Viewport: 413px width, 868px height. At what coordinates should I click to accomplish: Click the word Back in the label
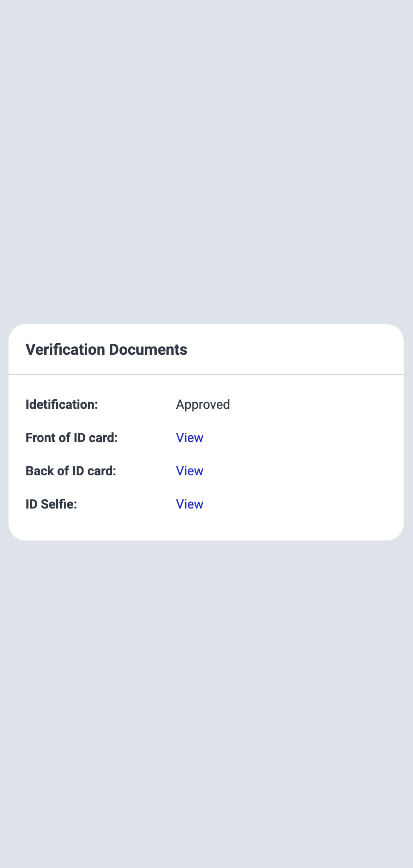(x=40, y=471)
